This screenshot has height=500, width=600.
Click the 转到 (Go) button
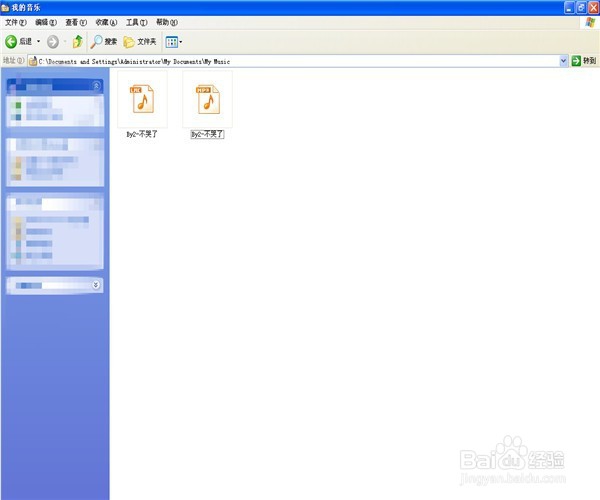click(584, 61)
